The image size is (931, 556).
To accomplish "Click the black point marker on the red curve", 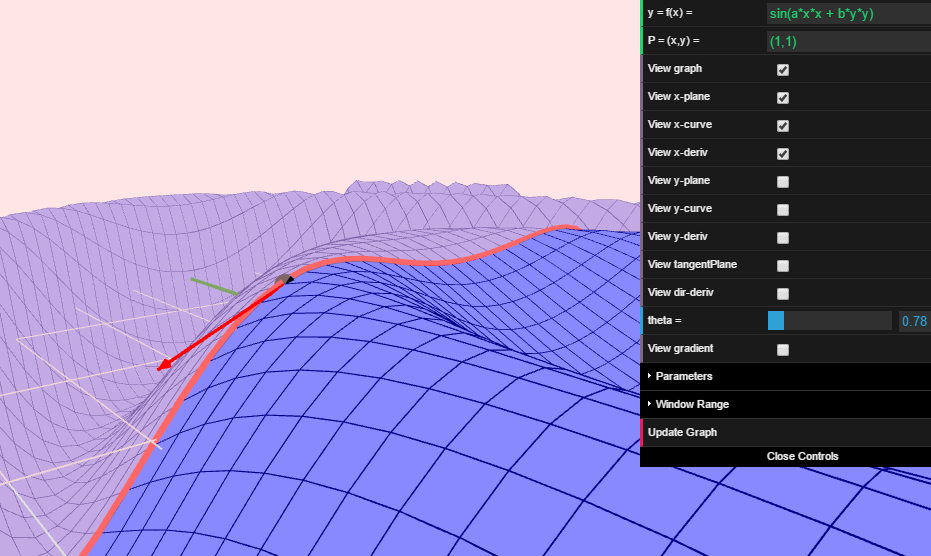I will tap(285, 279).
